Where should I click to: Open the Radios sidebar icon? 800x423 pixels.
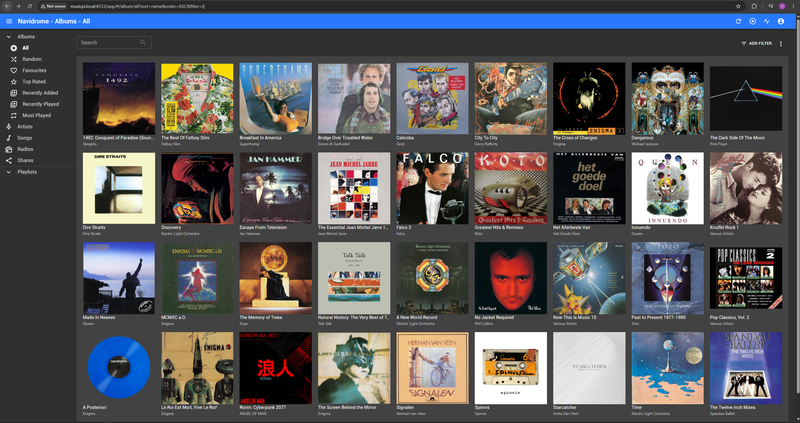pyautogui.click(x=9, y=149)
